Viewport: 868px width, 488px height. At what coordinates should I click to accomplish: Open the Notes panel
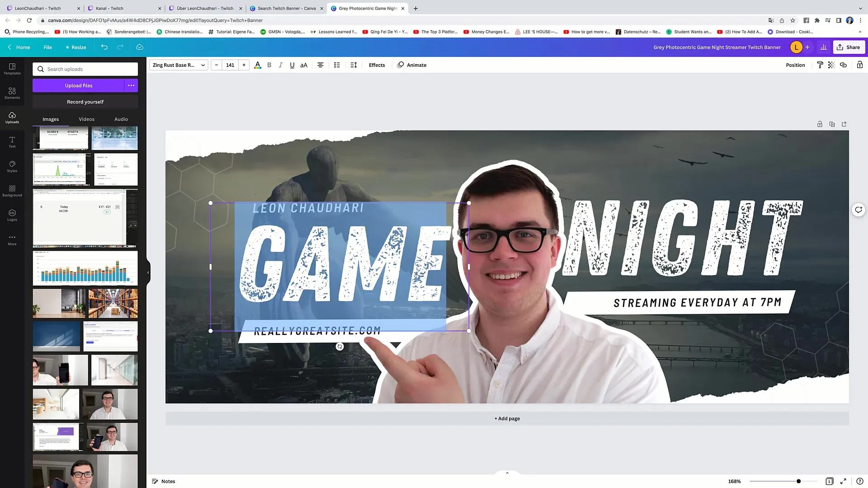coord(163,481)
